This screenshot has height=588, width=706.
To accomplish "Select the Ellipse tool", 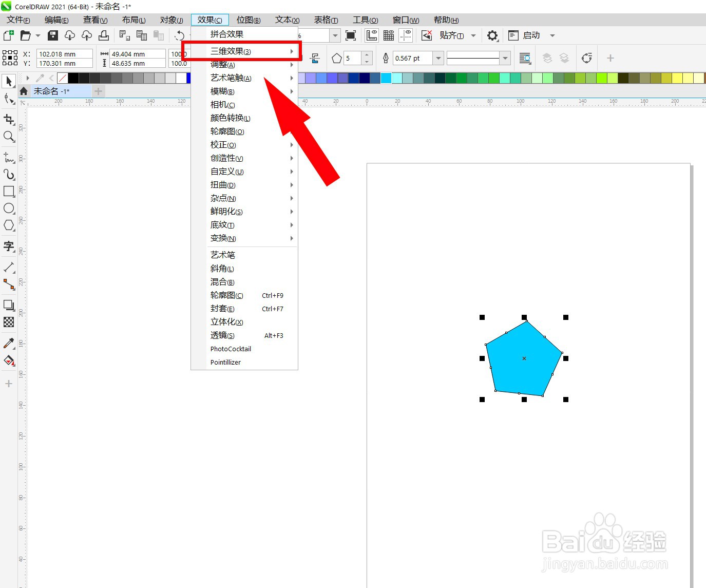I will point(9,208).
